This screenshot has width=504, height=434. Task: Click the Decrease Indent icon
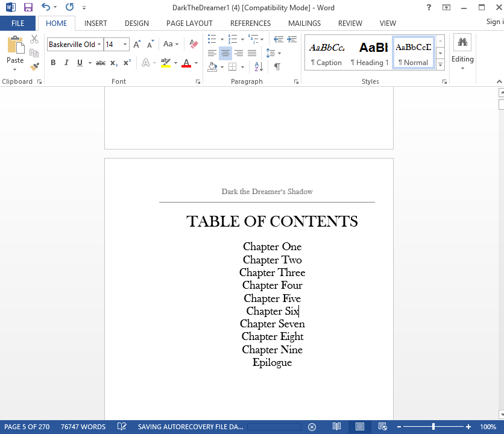[x=278, y=39]
